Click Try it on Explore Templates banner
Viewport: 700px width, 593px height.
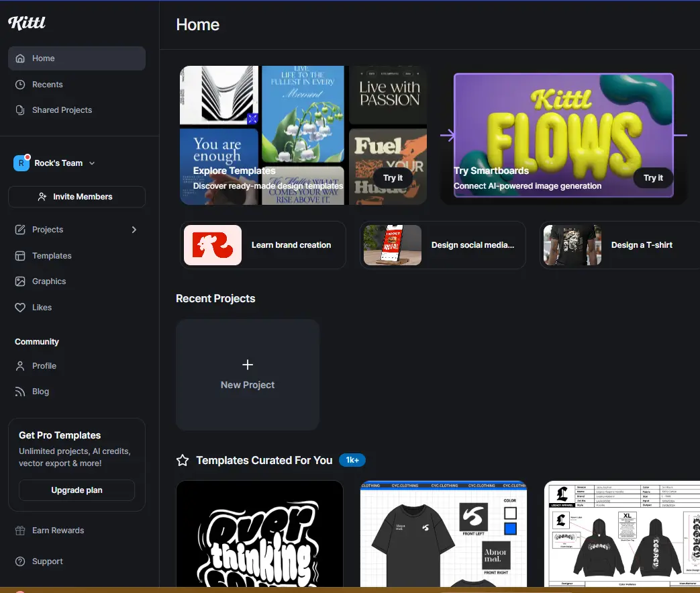[393, 178]
